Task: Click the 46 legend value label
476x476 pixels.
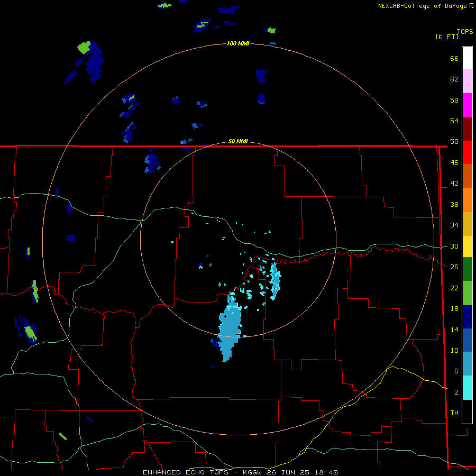Action: (x=454, y=163)
